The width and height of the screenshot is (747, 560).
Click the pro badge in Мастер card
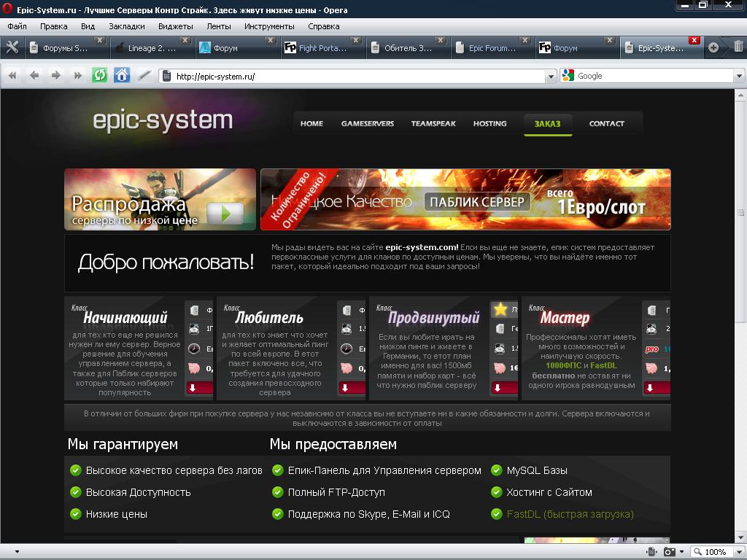pyautogui.click(x=651, y=349)
